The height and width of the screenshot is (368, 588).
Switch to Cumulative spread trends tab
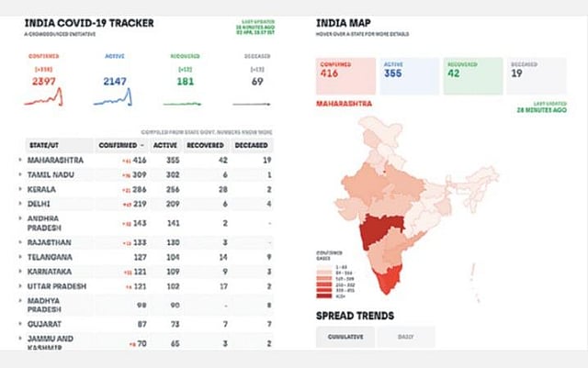[x=345, y=337]
